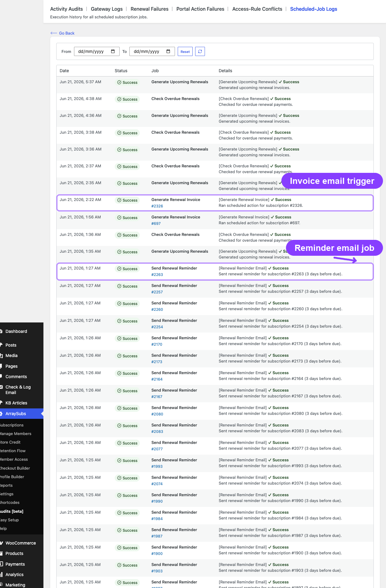Open subscription #1987 link
Image resolution: width=386 pixels, height=588 pixels.
(x=157, y=536)
